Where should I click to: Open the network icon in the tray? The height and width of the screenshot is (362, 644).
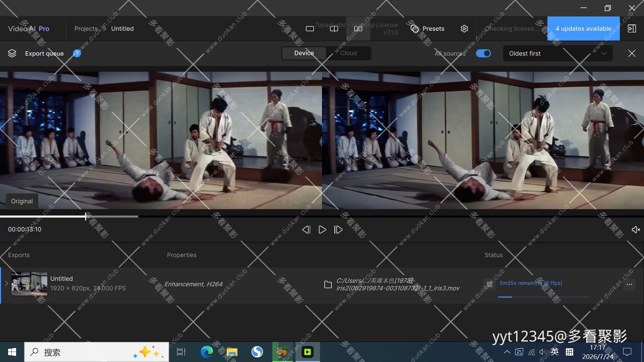532,352
